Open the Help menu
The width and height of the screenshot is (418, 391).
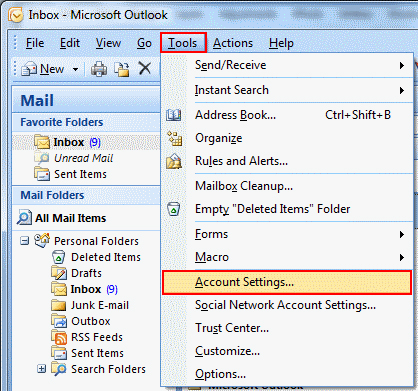tap(281, 43)
